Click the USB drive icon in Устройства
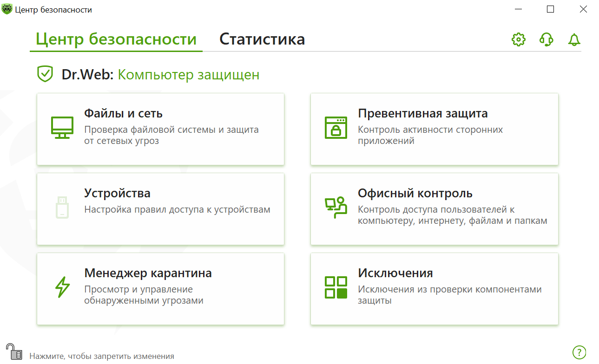 click(x=62, y=207)
